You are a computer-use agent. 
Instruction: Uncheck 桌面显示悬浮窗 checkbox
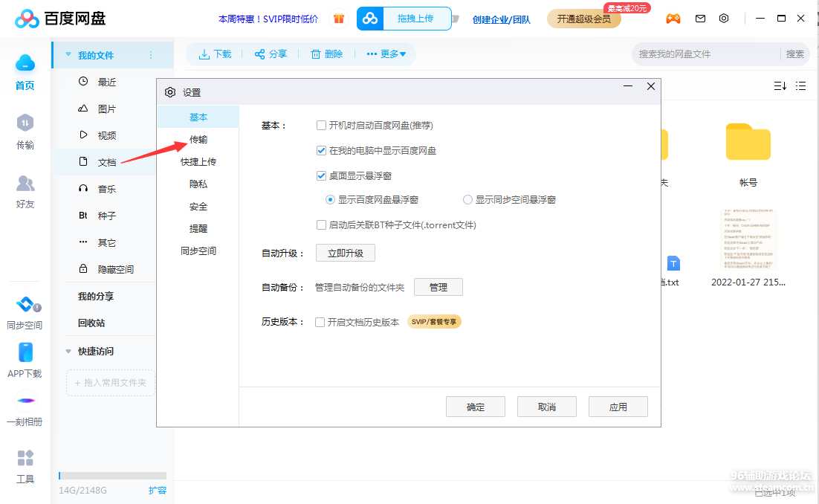pyautogui.click(x=321, y=176)
